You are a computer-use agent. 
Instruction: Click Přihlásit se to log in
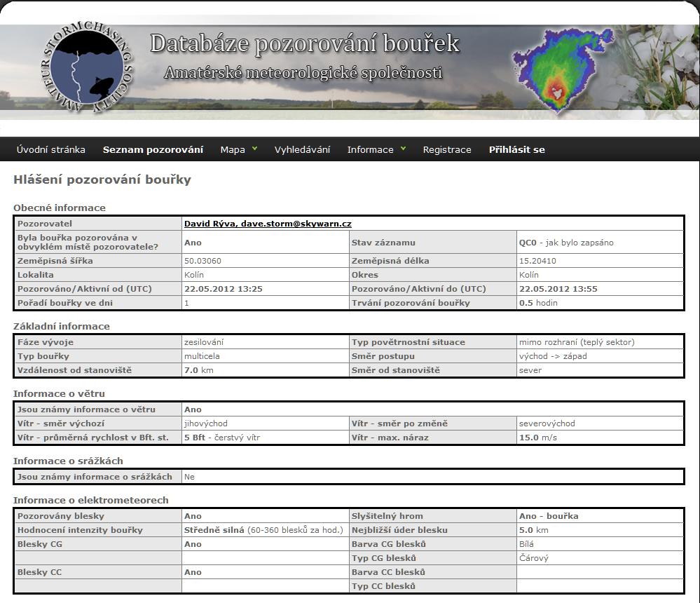click(x=517, y=149)
